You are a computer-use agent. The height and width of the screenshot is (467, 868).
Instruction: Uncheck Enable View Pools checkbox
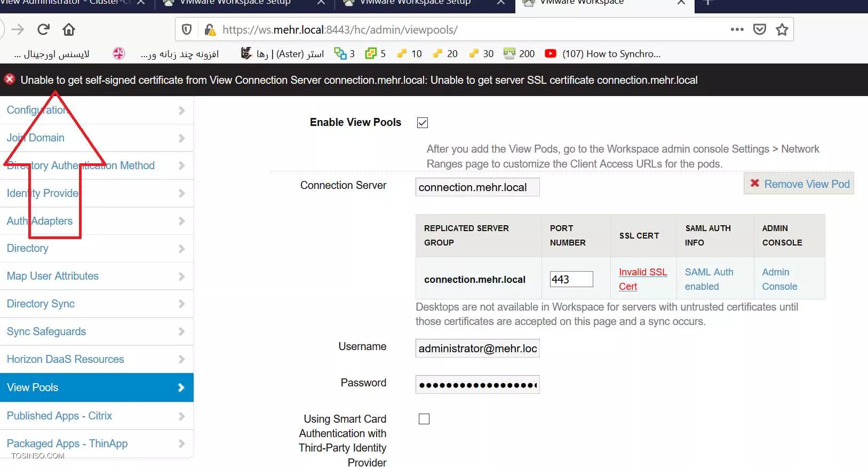click(423, 123)
